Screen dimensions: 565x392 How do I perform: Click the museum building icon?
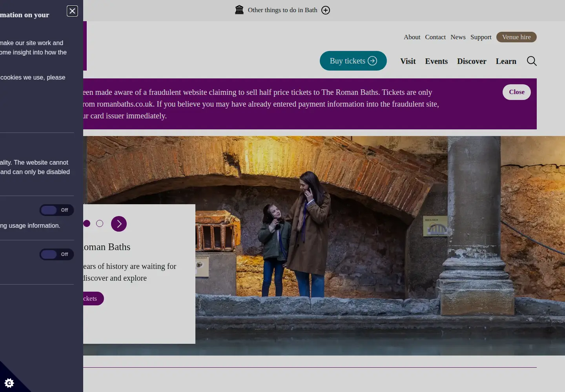[x=239, y=10]
